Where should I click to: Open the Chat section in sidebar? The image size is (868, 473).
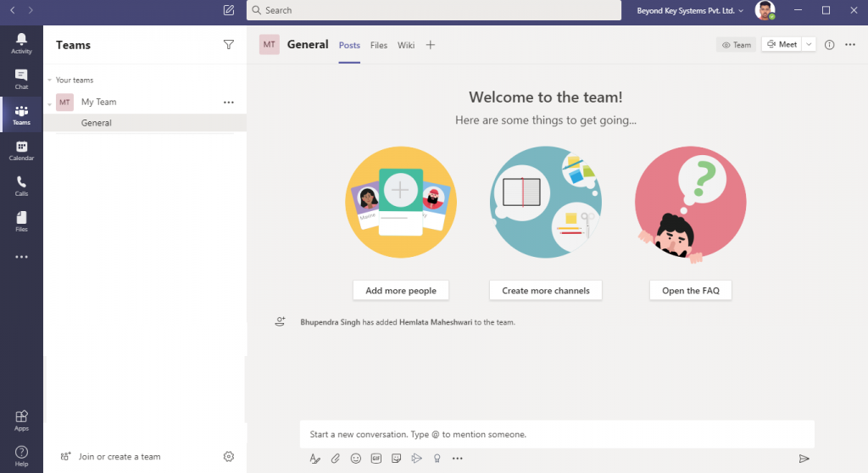[x=21, y=79]
